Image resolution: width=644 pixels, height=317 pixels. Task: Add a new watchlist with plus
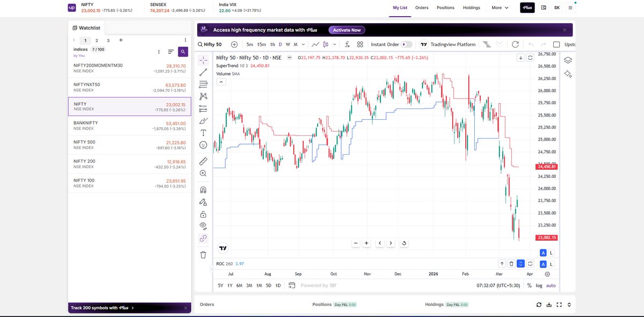(x=121, y=40)
